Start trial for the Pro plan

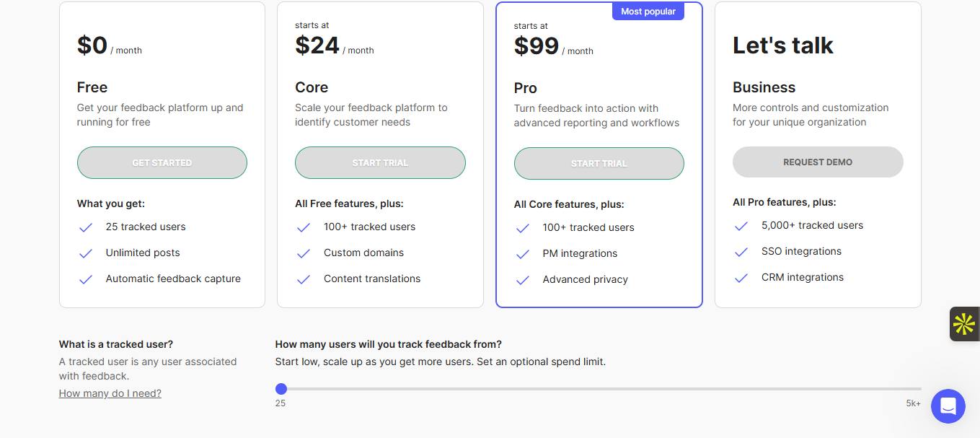click(599, 164)
